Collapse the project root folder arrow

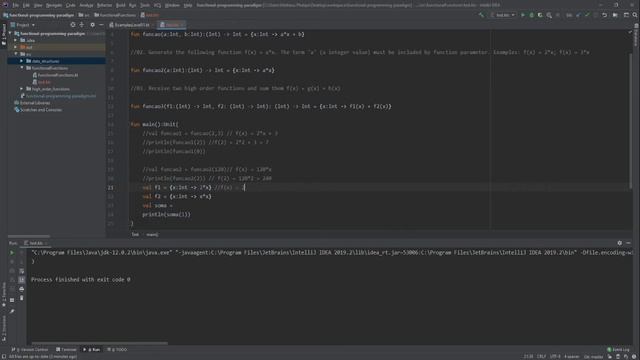click(x=10, y=34)
